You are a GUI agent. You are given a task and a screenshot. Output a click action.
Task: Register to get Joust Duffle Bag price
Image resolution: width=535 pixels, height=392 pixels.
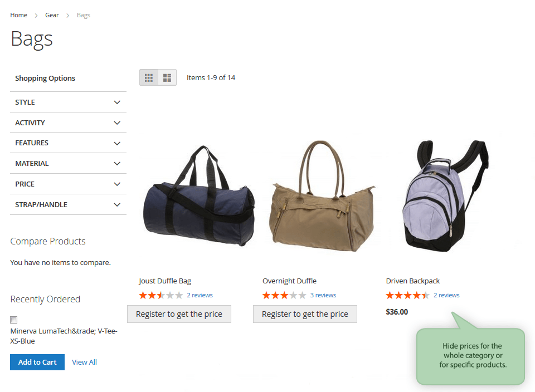(179, 314)
